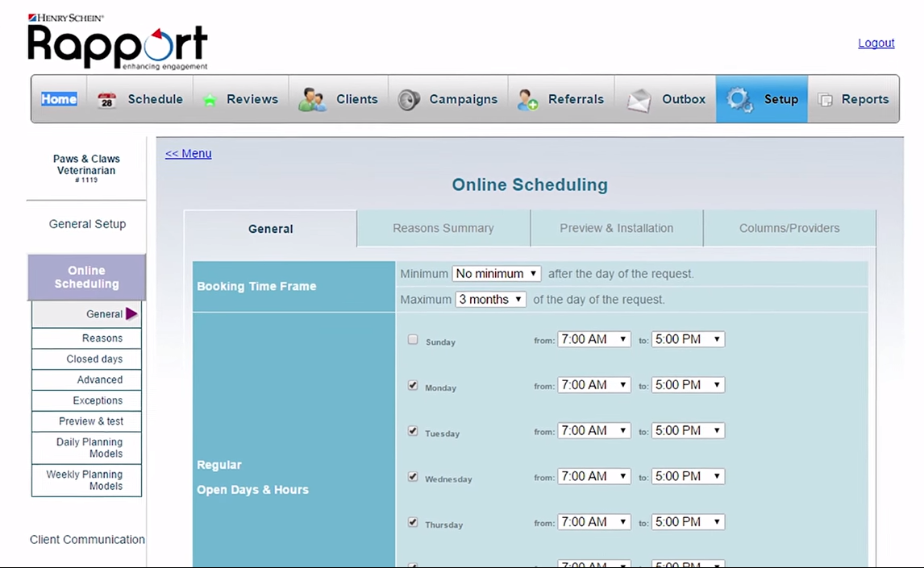
Task: Open Advanced sidebar item
Action: 86,379
